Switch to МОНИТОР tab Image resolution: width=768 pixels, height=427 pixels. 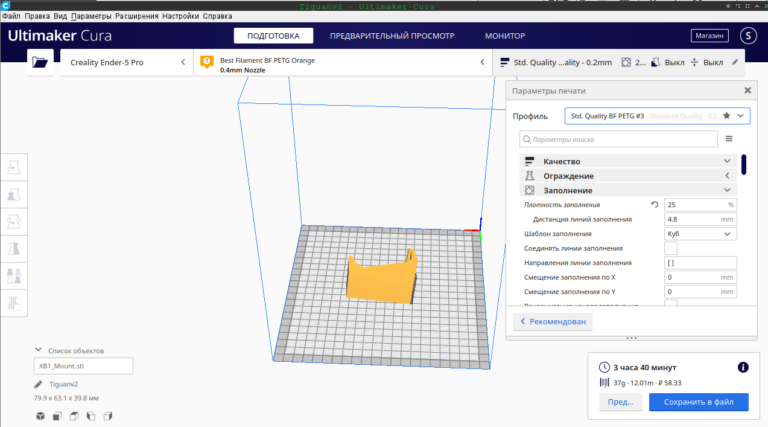point(505,36)
